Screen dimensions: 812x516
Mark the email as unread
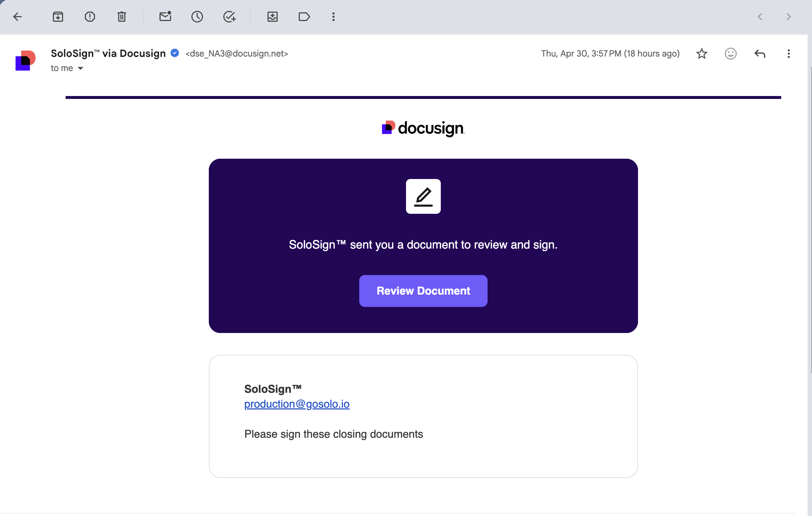coord(165,17)
